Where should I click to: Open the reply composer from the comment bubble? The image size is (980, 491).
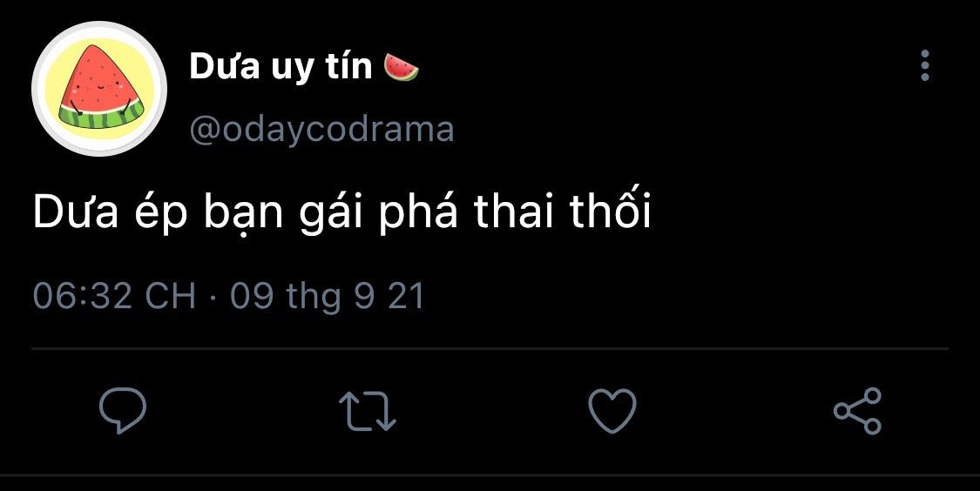(123, 410)
